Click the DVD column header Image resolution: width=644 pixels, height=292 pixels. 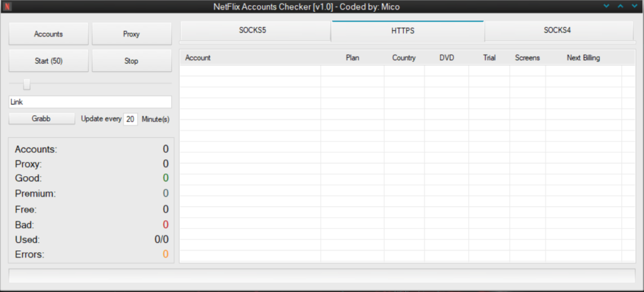point(447,57)
